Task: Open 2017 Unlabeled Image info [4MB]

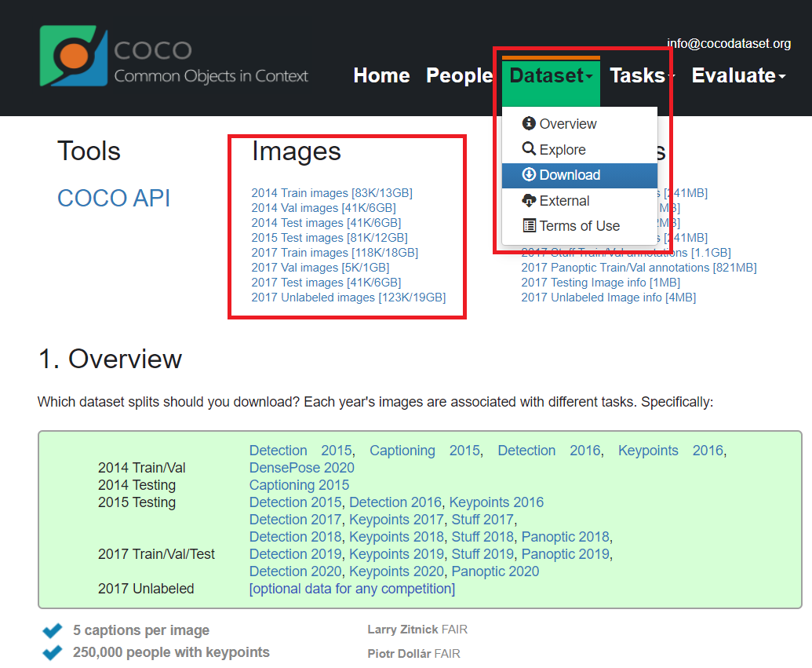Action: coord(608,297)
